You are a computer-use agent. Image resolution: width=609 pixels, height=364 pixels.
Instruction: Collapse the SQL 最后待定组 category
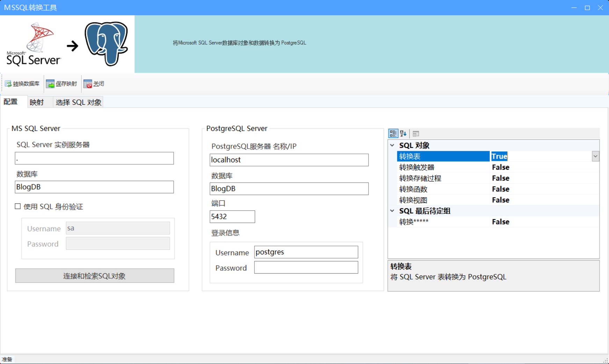click(x=392, y=211)
